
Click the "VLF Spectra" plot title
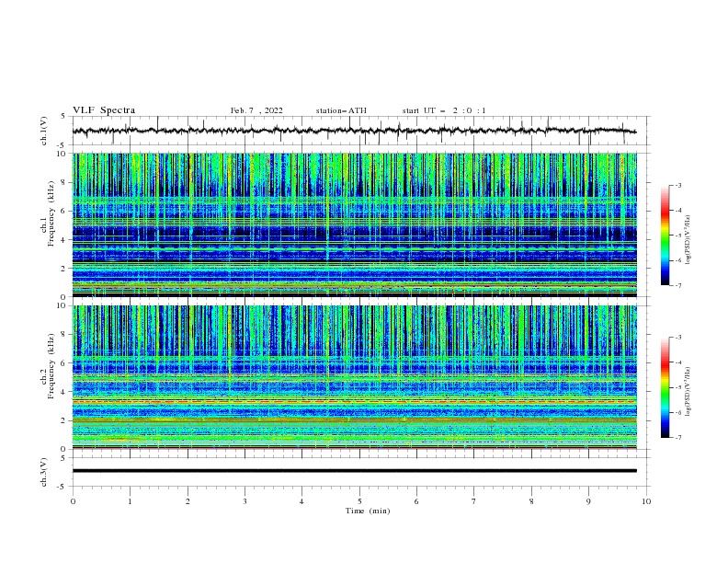(104, 110)
